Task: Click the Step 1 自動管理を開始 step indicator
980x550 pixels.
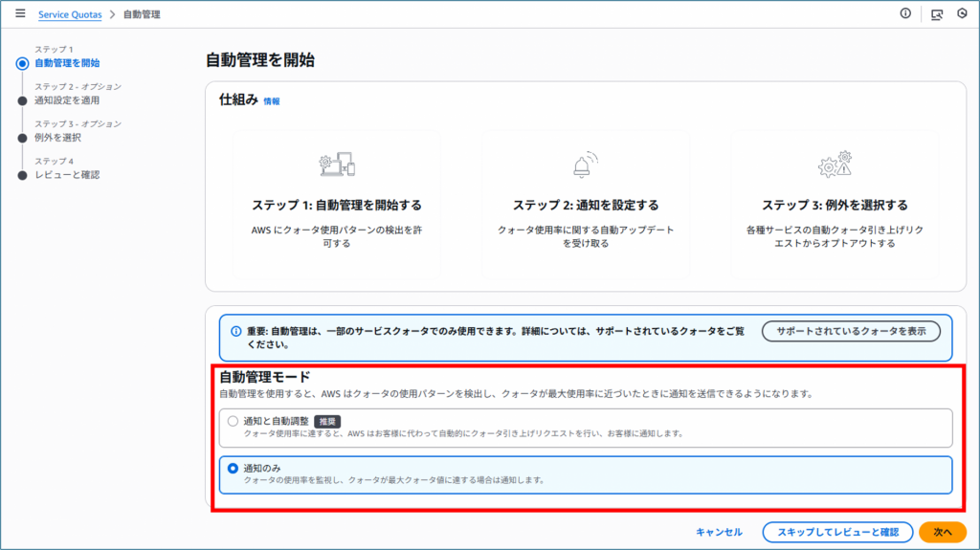Action: click(66, 63)
